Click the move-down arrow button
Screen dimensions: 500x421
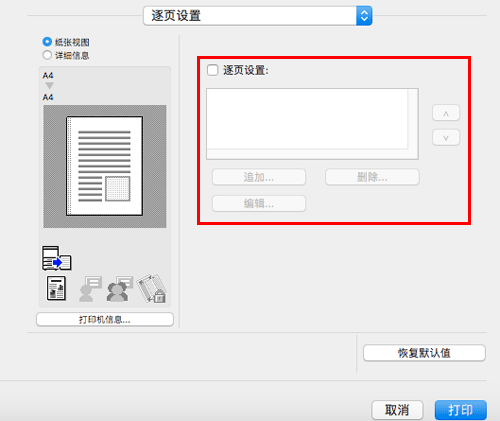click(446, 138)
